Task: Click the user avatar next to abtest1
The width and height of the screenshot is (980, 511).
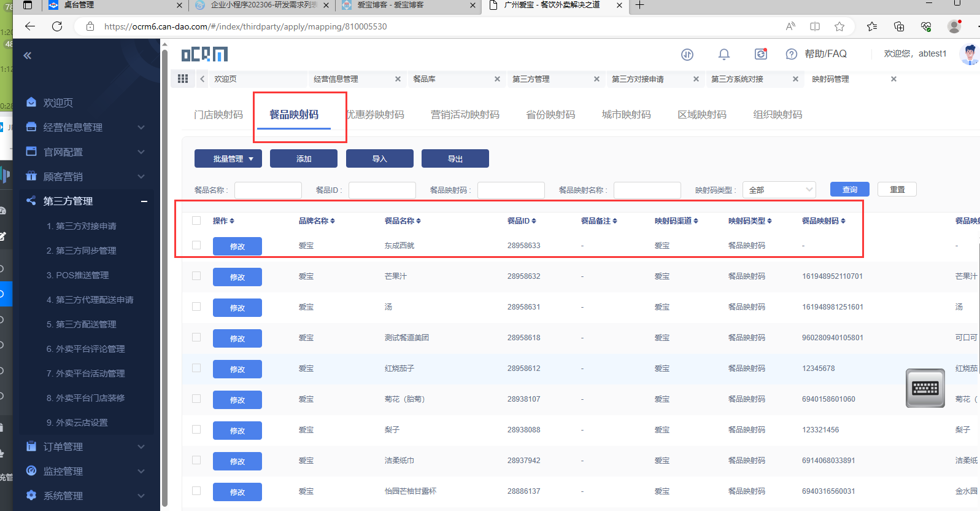Action: point(969,54)
